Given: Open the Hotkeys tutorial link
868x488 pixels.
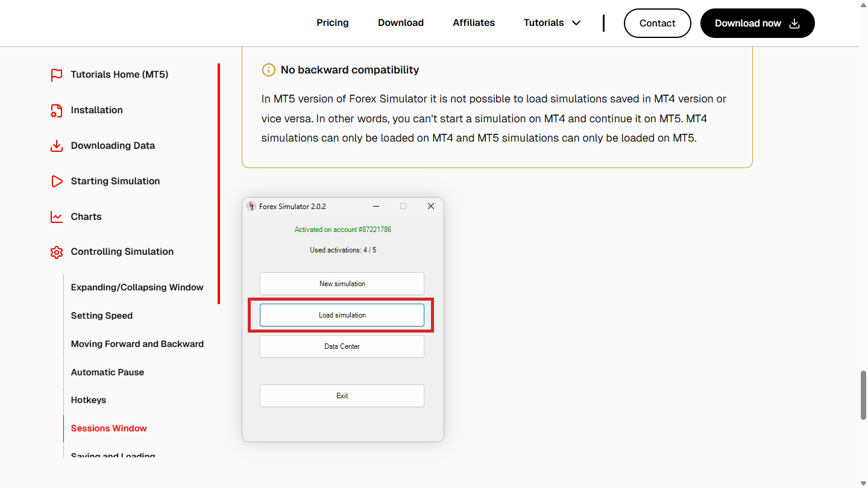Looking at the screenshot, I should coord(89,400).
